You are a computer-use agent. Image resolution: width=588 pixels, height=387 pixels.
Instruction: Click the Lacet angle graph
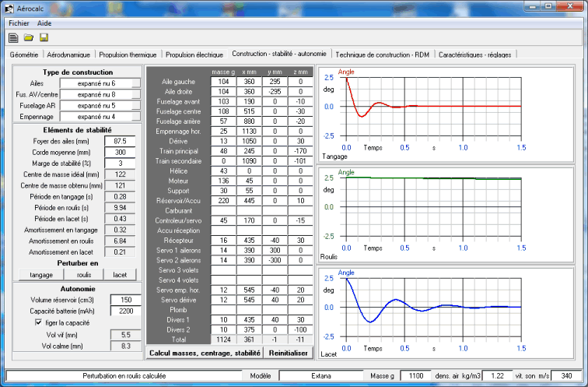(x=446, y=314)
